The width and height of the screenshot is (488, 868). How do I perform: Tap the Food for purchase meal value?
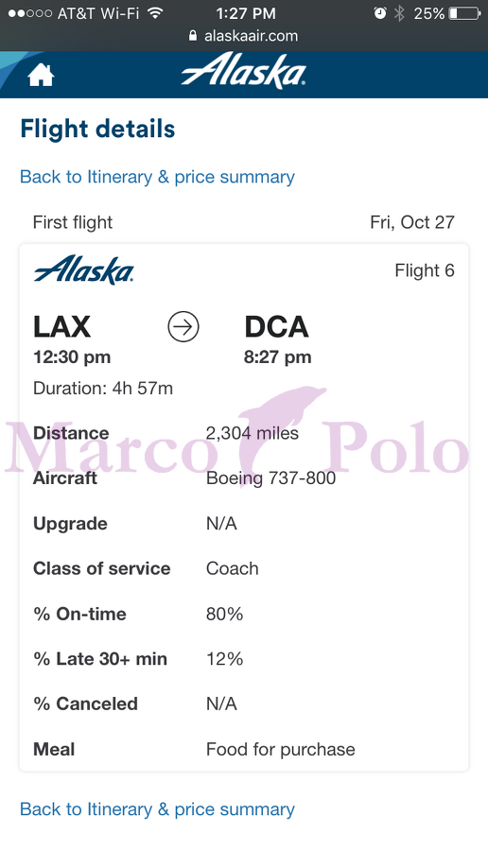pos(280,749)
